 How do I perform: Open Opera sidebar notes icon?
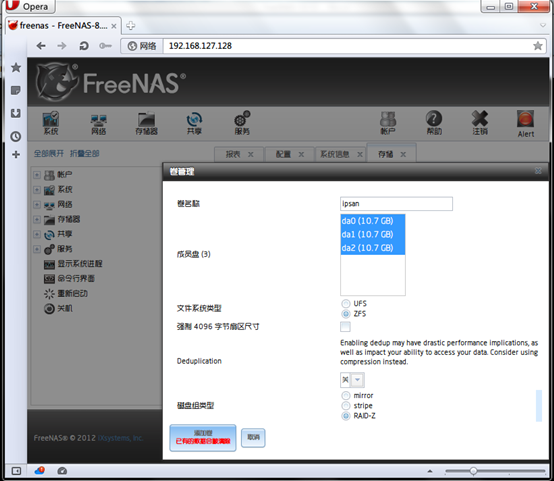pos(16,90)
